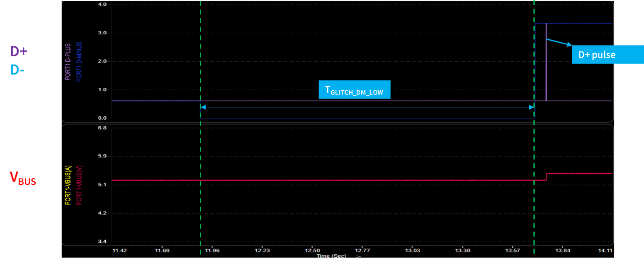644x258 pixels.
Task: Click the narrow purple D+ pulse spike
Action: pyautogui.click(x=546, y=62)
